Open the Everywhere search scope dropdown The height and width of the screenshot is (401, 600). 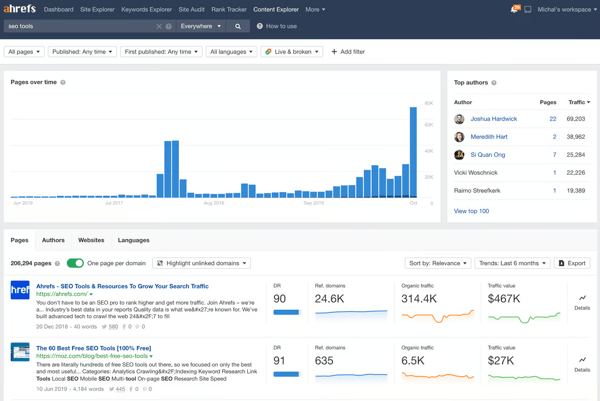coord(201,27)
